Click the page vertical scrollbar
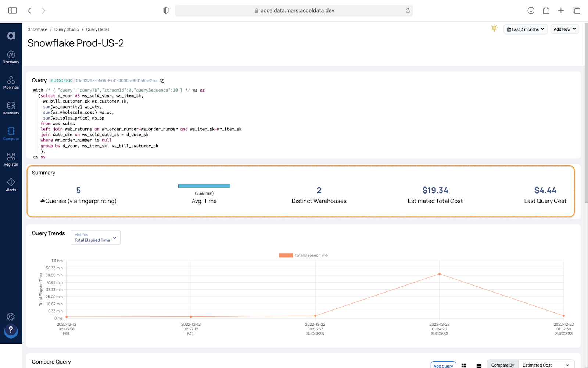The image size is (588, 368). click(586, 112)
